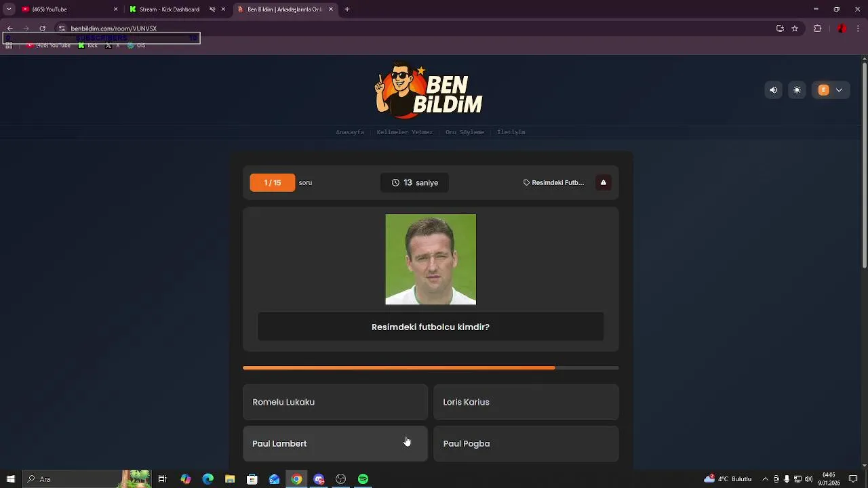Install app icon in address bar
The height and width of the screenshot is (488, 868).
point(780,28)
